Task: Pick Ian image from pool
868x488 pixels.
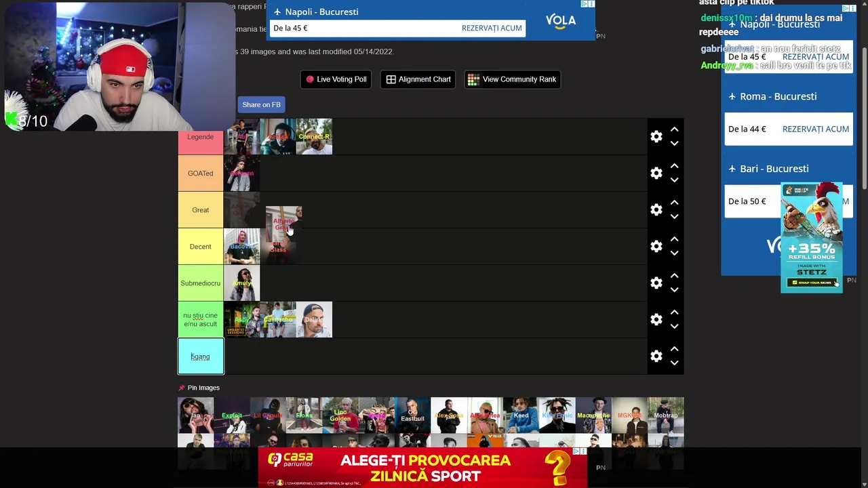Action: point(196,415)
